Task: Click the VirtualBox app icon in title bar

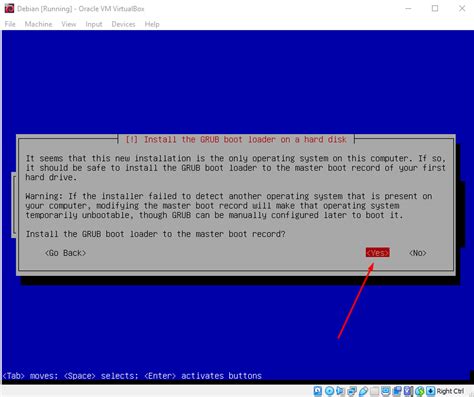Action: point(9,8)
